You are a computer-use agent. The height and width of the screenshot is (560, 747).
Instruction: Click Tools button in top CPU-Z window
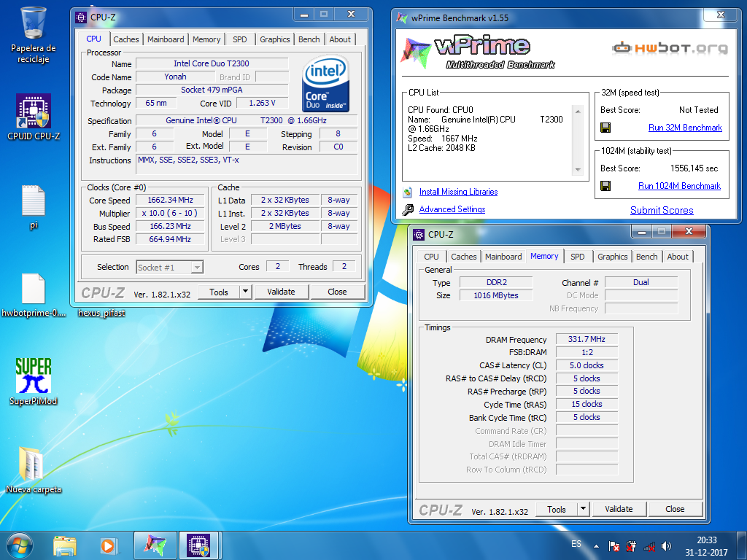pyautogui.click(x=219, y=292)
